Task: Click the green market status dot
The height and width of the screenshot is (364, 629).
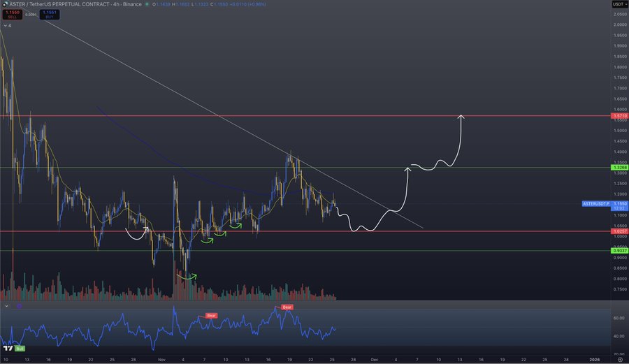Action: [x=147, y=4]
